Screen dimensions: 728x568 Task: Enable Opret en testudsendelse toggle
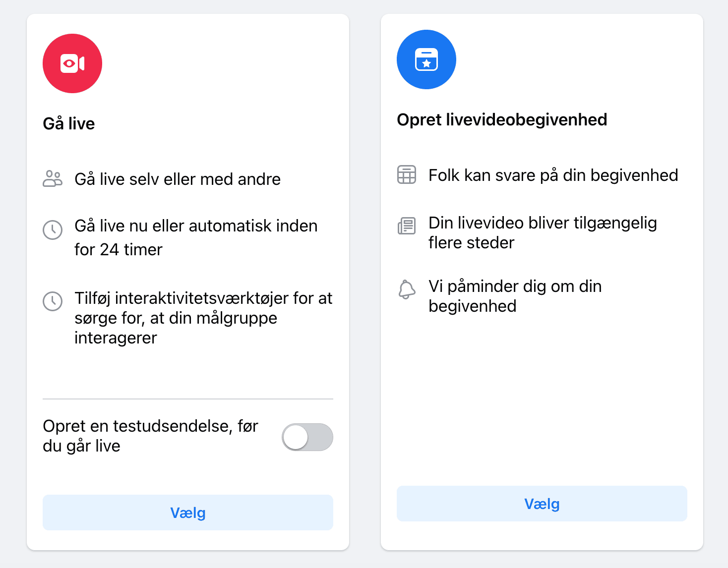[307, 437]
